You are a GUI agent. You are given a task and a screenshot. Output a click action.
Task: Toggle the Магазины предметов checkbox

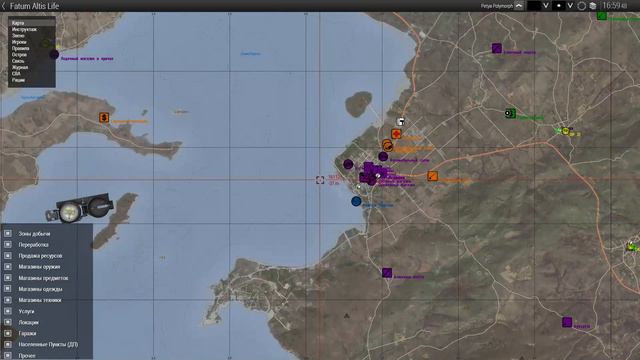click(x=8, y=278)
